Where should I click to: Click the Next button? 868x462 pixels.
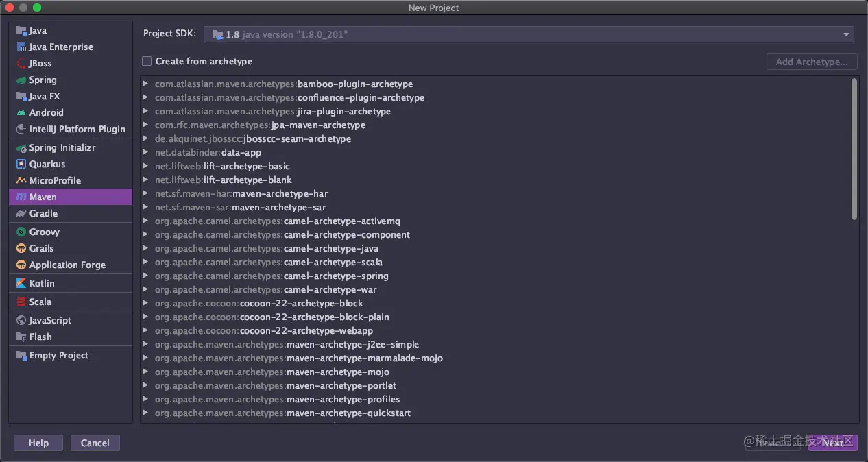tap(833, 443)
